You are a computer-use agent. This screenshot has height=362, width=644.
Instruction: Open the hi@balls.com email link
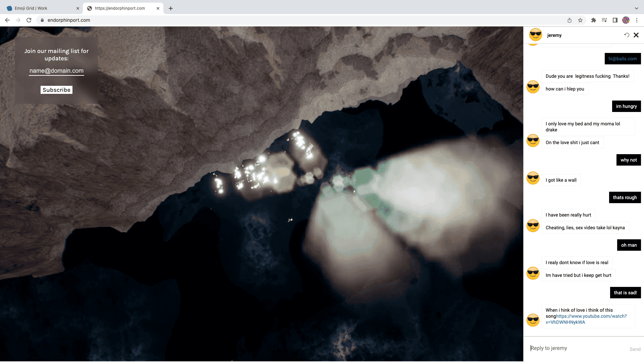point(623,59)
